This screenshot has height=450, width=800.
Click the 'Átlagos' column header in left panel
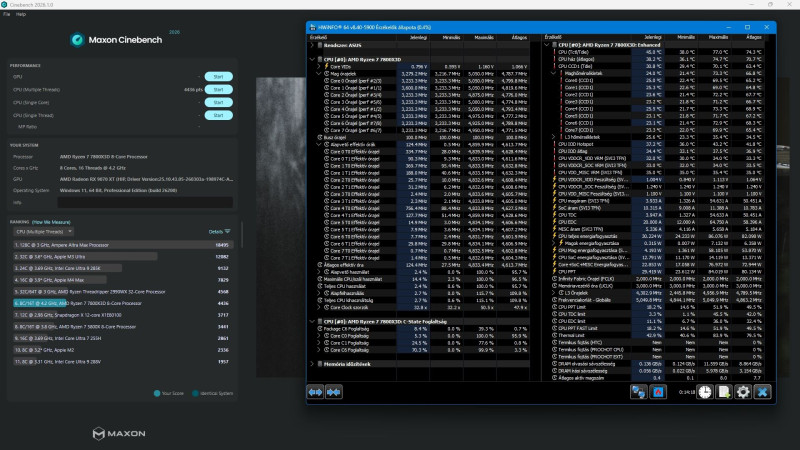tap(519, 37)
